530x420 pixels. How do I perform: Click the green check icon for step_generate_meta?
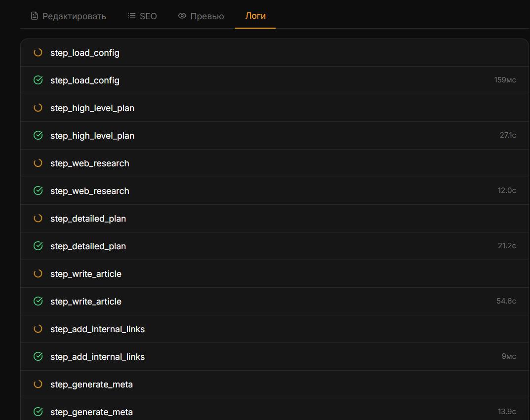(38, 412)
